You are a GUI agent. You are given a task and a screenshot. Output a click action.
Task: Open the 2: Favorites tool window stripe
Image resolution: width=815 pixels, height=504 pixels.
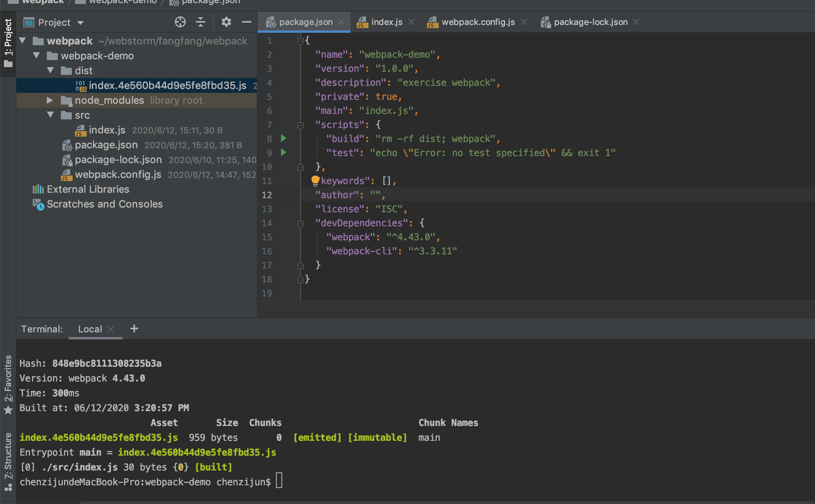tap(8, 385)
